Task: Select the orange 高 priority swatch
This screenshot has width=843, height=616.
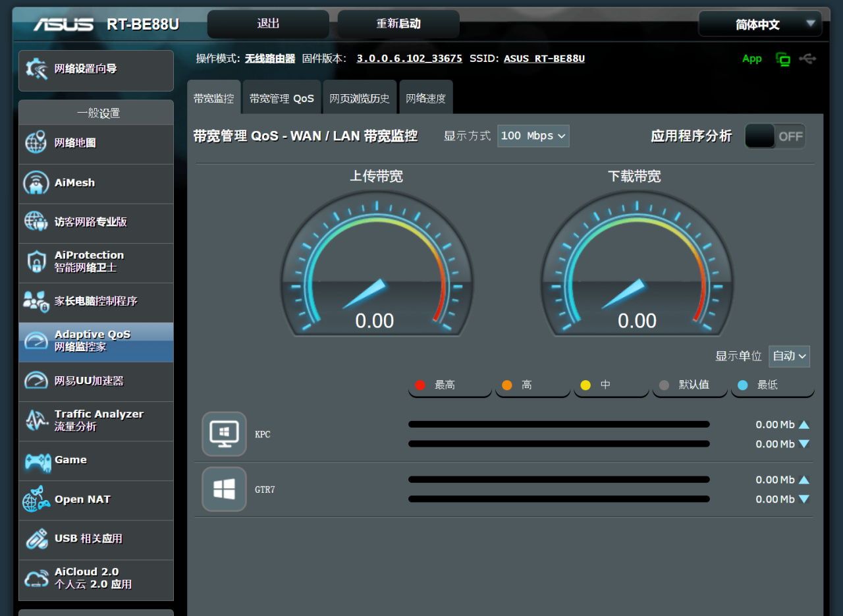Action: [x=507, y=385]
